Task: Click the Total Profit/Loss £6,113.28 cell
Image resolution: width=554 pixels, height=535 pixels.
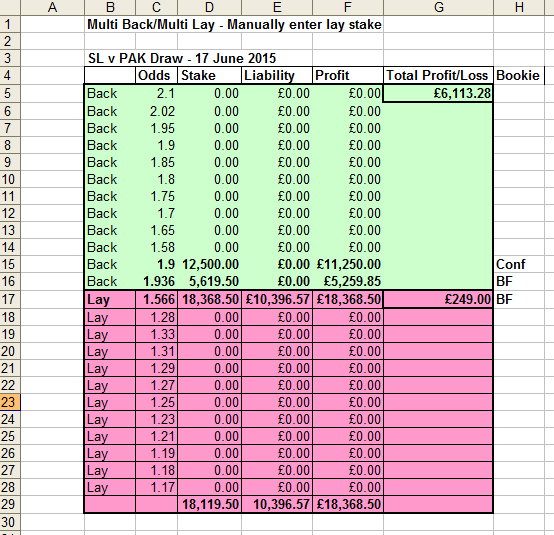Action: [438, 93]
